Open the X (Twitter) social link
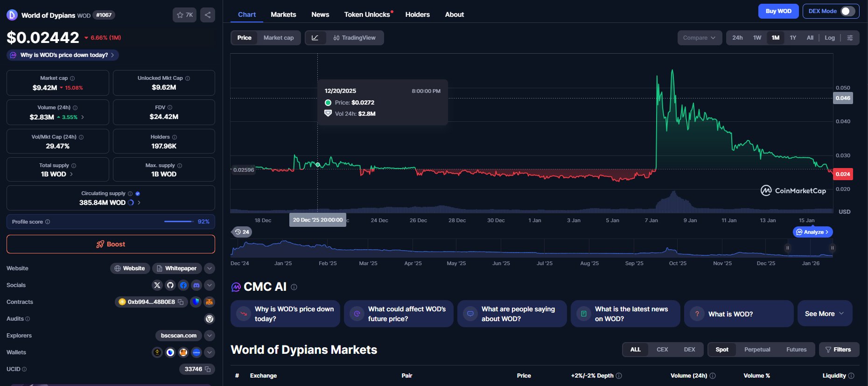This screenshot has width=868, height=386. pos(157,285)
